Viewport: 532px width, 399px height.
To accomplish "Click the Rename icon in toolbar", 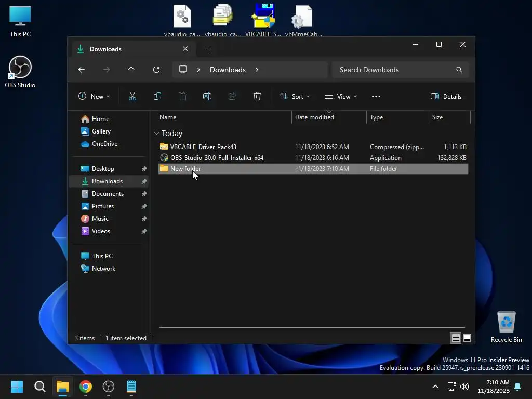I will [207, 96].
